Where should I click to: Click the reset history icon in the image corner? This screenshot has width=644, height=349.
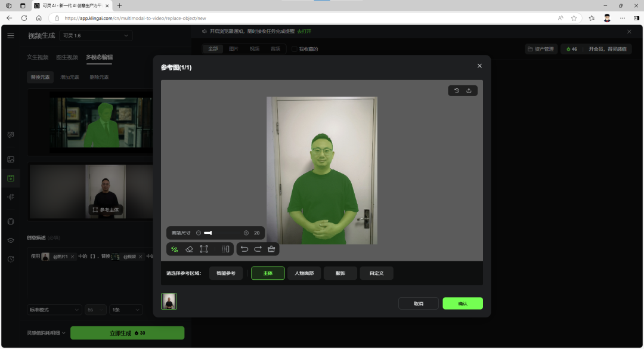[x=457, y=91]
